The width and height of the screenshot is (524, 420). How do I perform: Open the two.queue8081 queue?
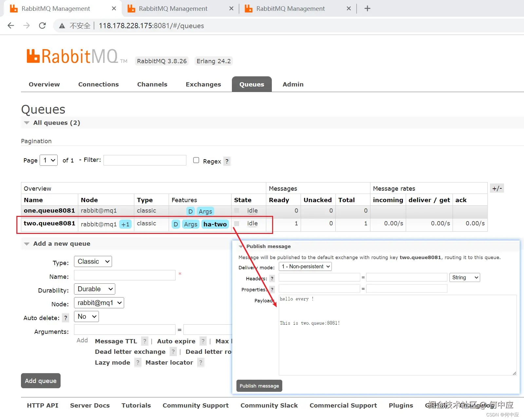(49, 223)
